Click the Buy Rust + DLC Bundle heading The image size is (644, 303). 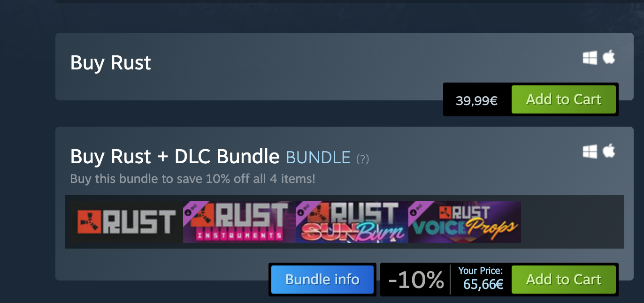click(x=175, y=157)
